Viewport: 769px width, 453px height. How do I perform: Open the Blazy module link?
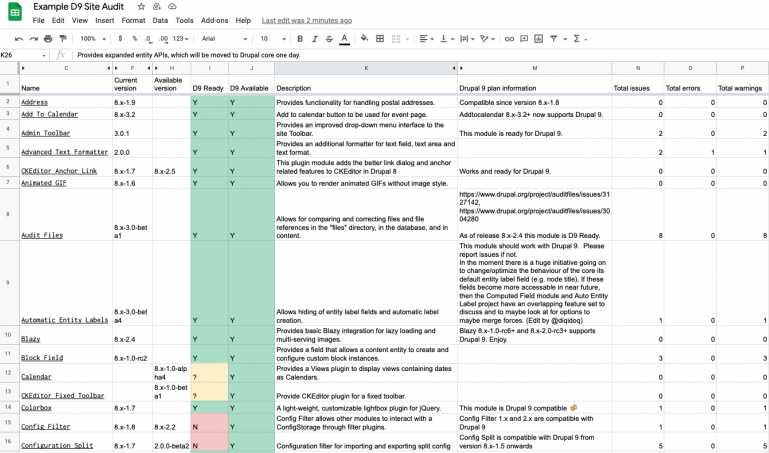point(30,339)
